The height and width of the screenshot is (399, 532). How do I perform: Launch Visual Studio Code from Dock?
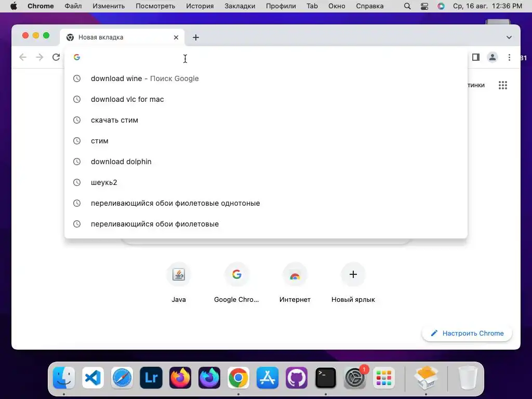coord(93,378)
